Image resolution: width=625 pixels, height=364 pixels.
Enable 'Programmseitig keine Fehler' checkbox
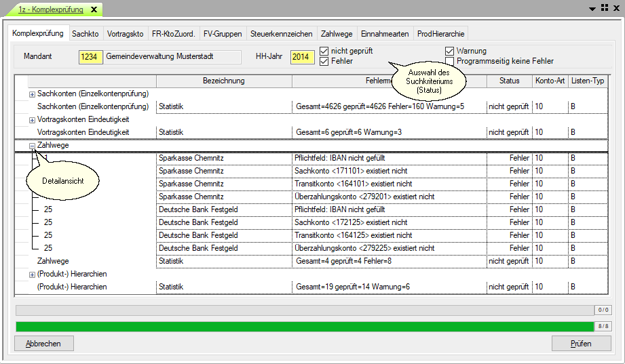[x=450, y=61]
